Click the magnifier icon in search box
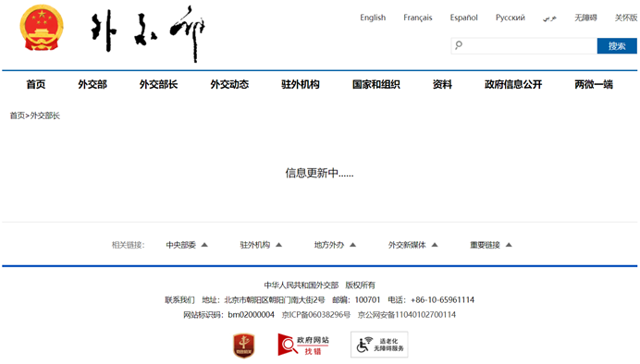 pyautogui.click(x=459, y=45)
